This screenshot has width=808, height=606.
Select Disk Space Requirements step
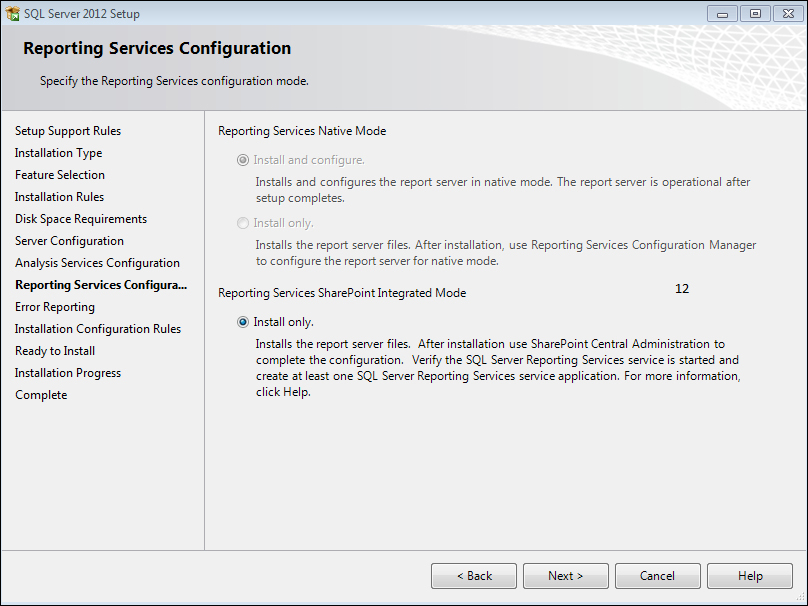(81, 219)
